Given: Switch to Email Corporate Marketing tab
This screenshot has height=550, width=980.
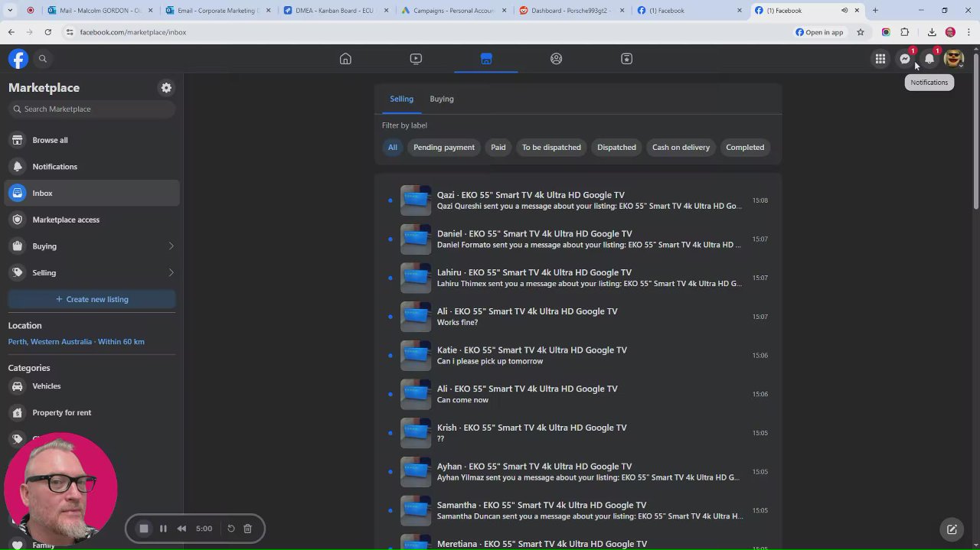Looking at the screenshot, I should [217, 11].
